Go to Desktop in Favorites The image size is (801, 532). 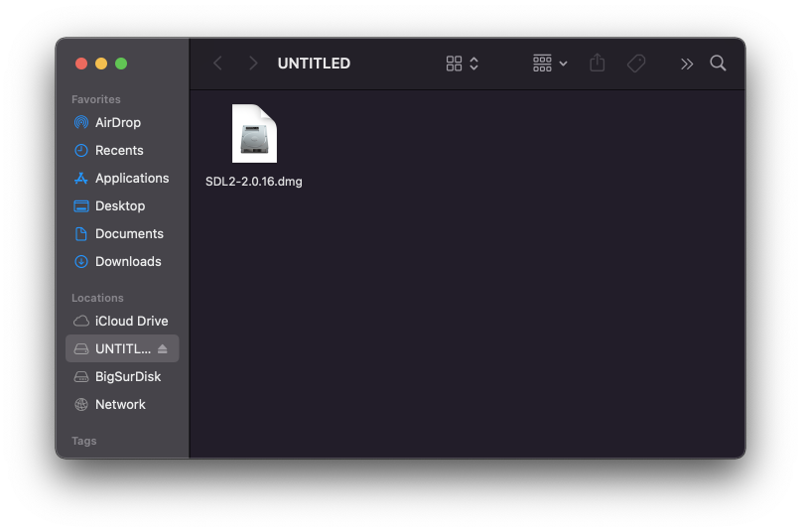point(82,206)
